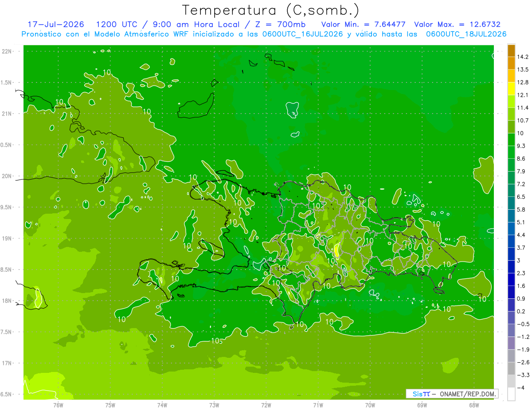Click the 'SisTT - ONAMET/REP.DOM.' logo box
Image resolution: width=532 pixels, height=411 pixels.
[x=452, y=393]
